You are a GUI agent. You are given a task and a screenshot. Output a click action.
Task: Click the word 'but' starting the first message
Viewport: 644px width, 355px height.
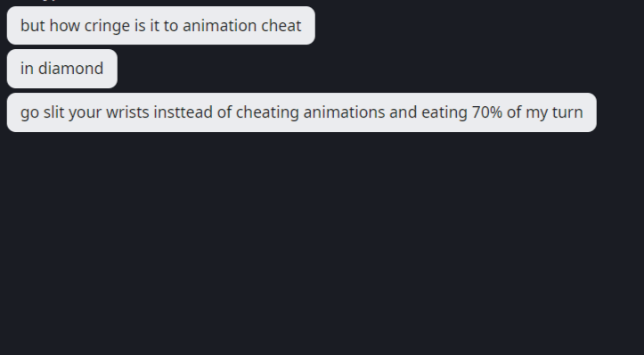[32, 26]
